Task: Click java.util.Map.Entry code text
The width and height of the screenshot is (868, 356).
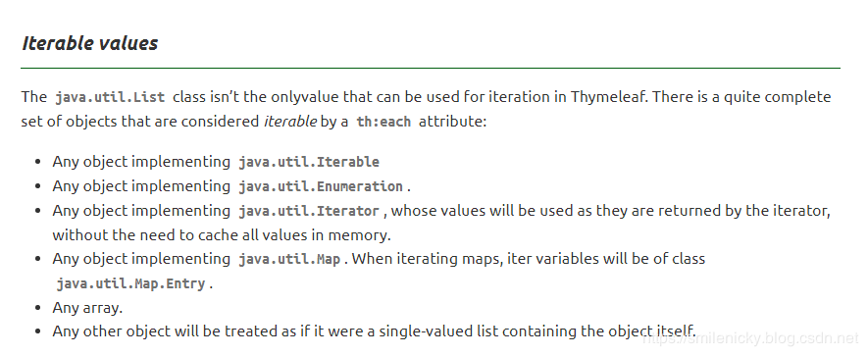Action: [130, 283]
